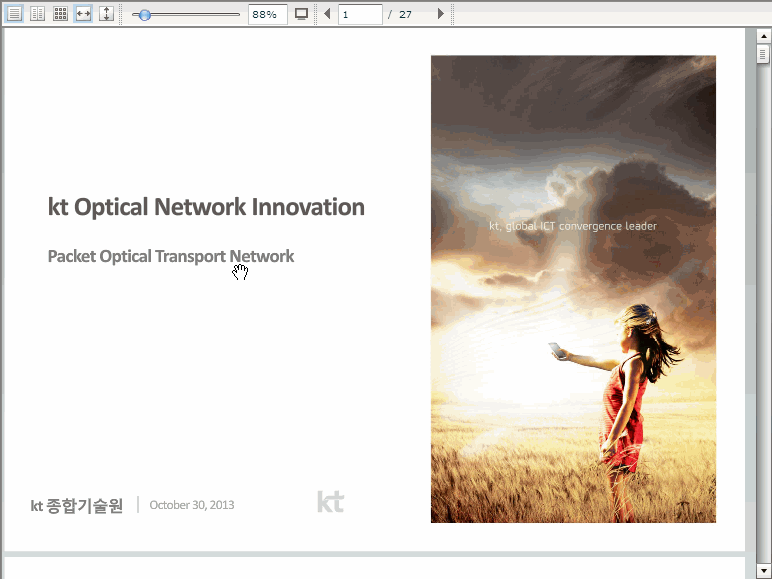The height and width of the screenshot is (579, 772).
Task: Click the vertical scrollbar up arrow
Action: [764, 36]
